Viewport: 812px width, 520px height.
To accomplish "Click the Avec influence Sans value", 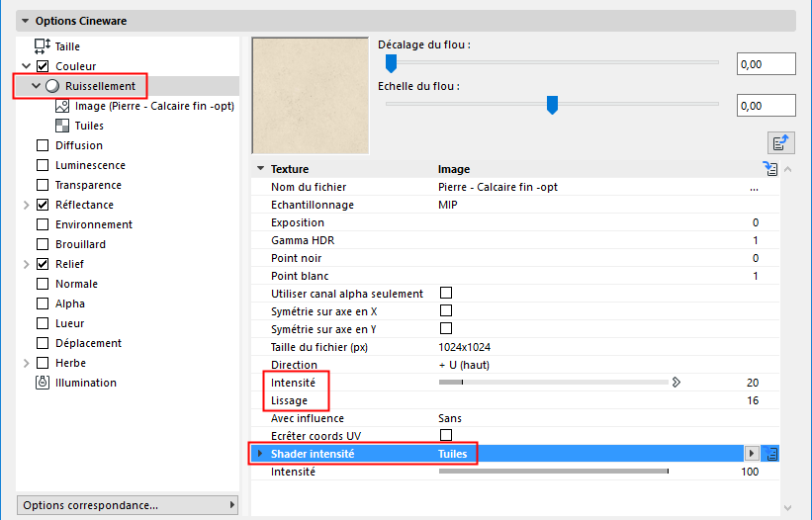I will pos(449,418).
